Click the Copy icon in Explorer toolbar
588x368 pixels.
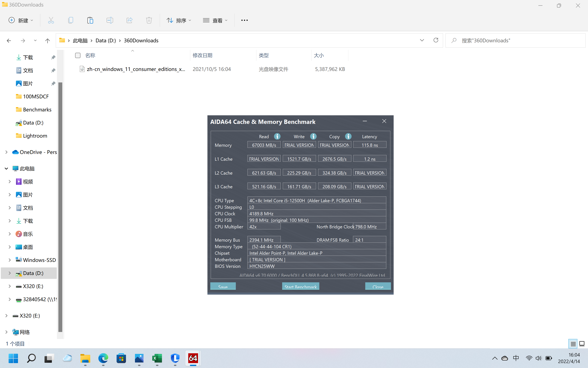pyautogui.click(x=70, y=20)
